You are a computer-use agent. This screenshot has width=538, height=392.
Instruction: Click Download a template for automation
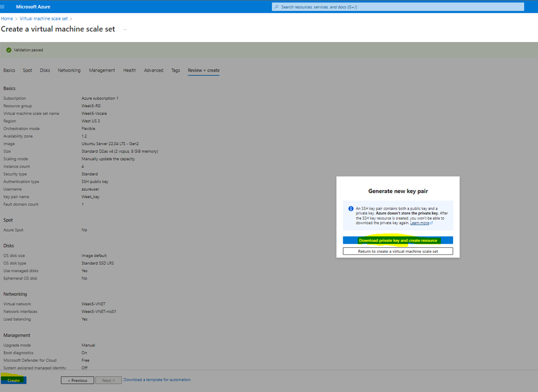(156, 380)
